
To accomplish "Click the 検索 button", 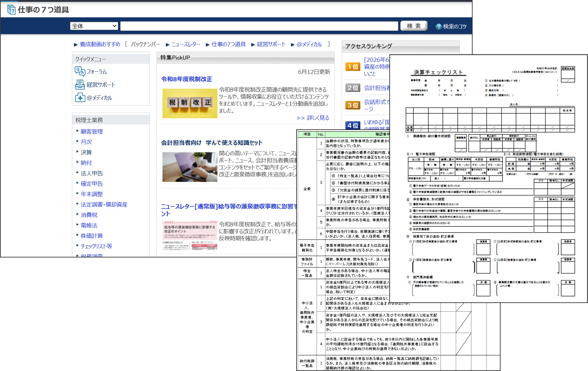I will click(414, 26).
